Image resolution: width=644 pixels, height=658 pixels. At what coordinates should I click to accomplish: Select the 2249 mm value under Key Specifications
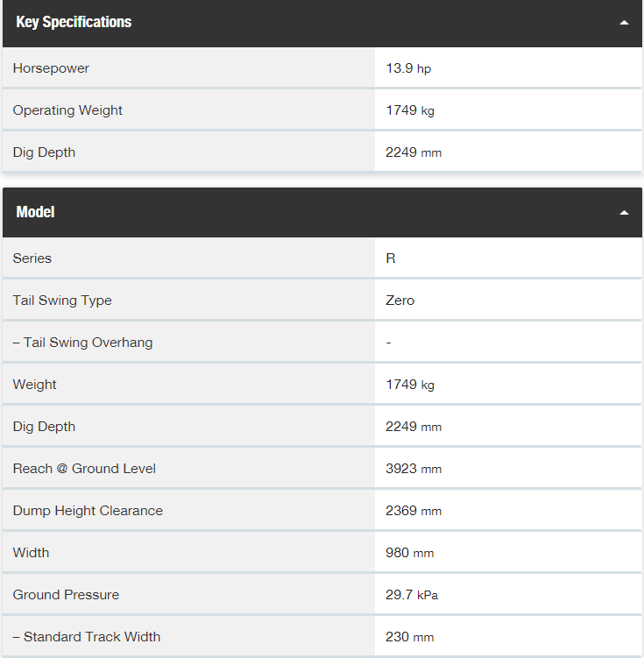414,152
